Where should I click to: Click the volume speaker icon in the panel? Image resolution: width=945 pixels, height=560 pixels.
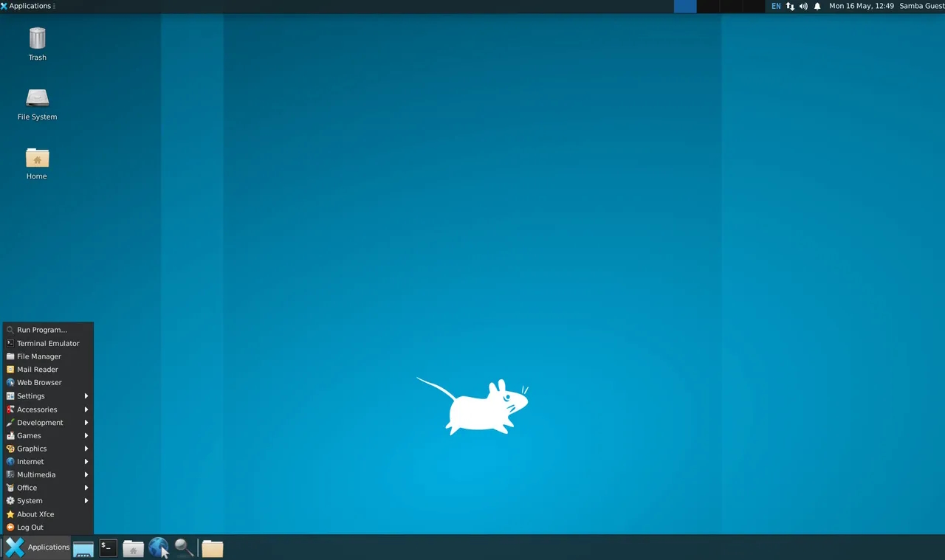[x=803, y=6]
